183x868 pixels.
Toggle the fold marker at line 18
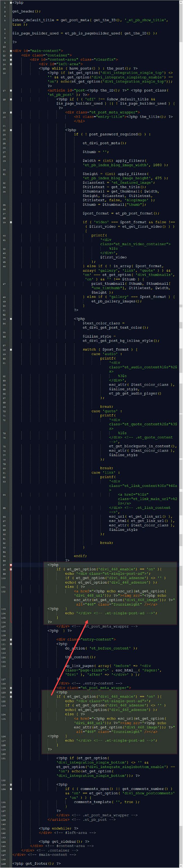(x=11, y=99)
